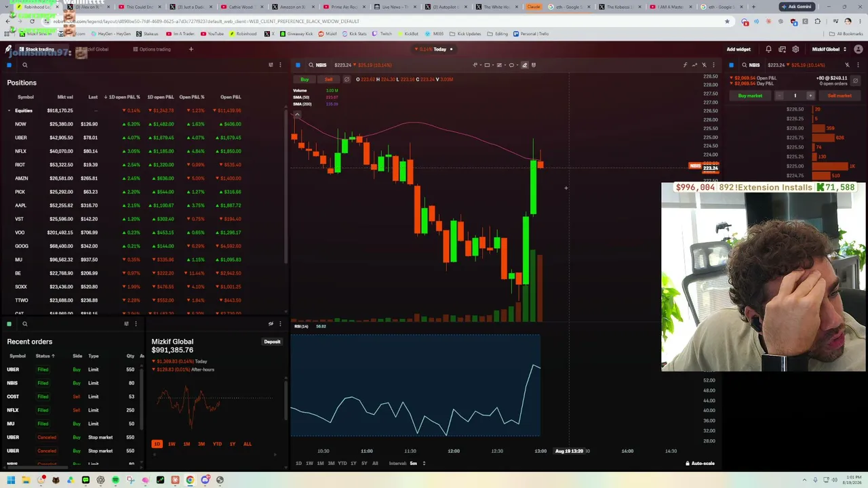Screen dimensions: 868x488
Task: Click the order widget slashed-circle icon
Action: [x=856, y=80]
